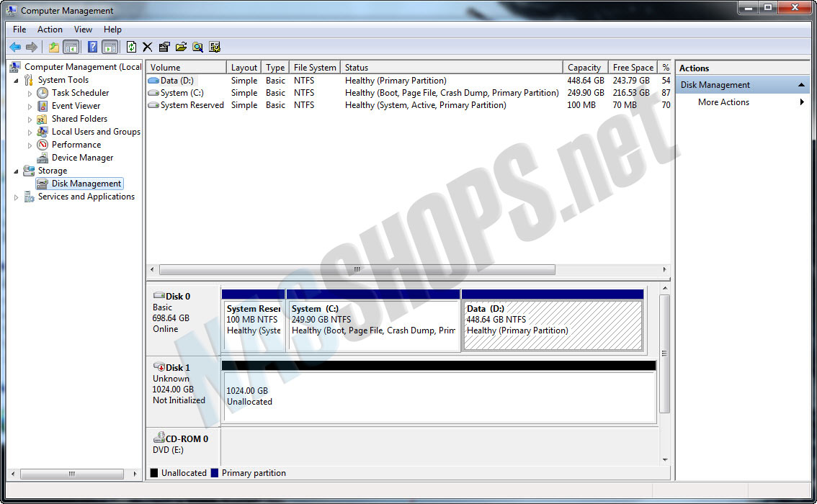Select the System (C:) volume row
817x504 pixels.
pos(408,93)
